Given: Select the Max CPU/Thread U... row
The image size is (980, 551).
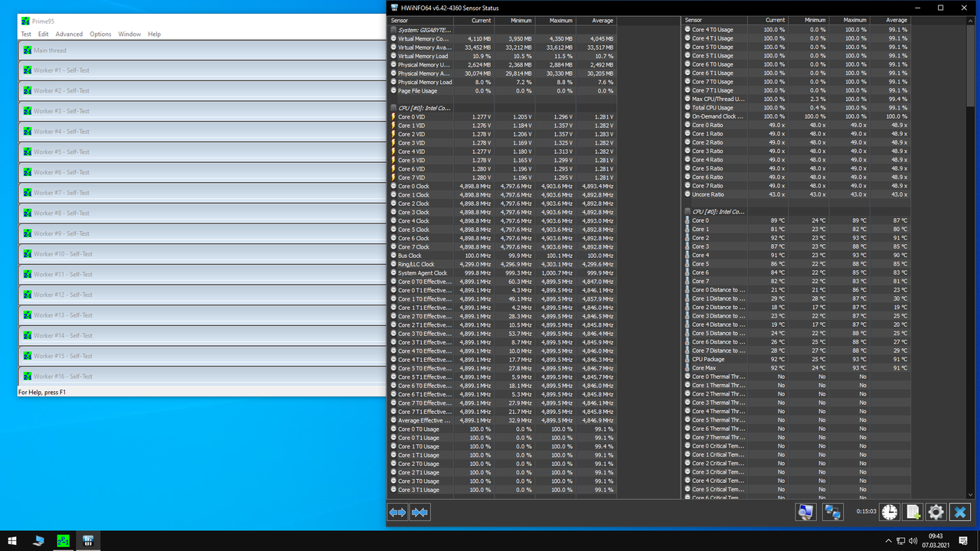Looking at the screenshot, I should (796, 99).
